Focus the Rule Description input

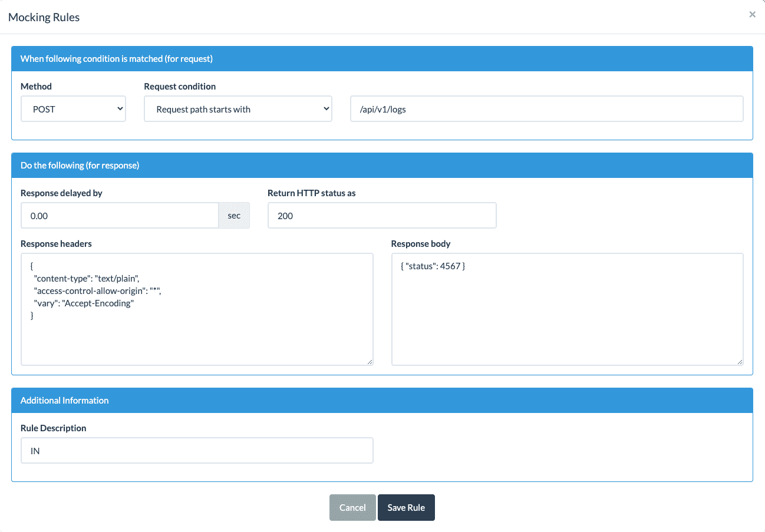pyautogui.click(x=197, y=451)
